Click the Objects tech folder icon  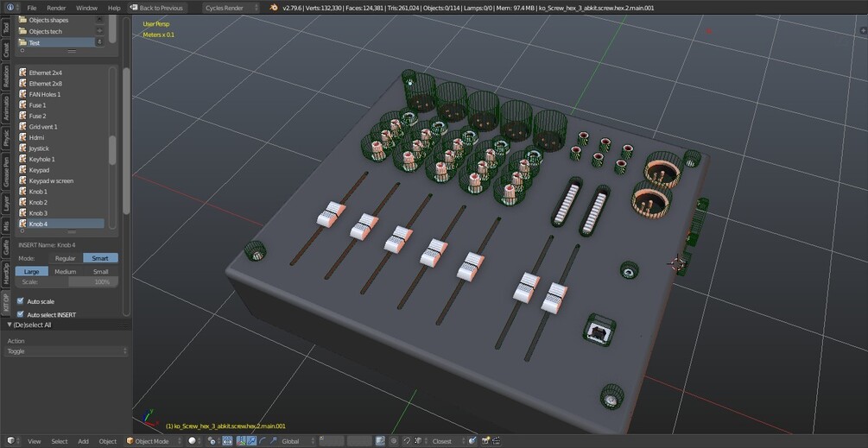22,32
